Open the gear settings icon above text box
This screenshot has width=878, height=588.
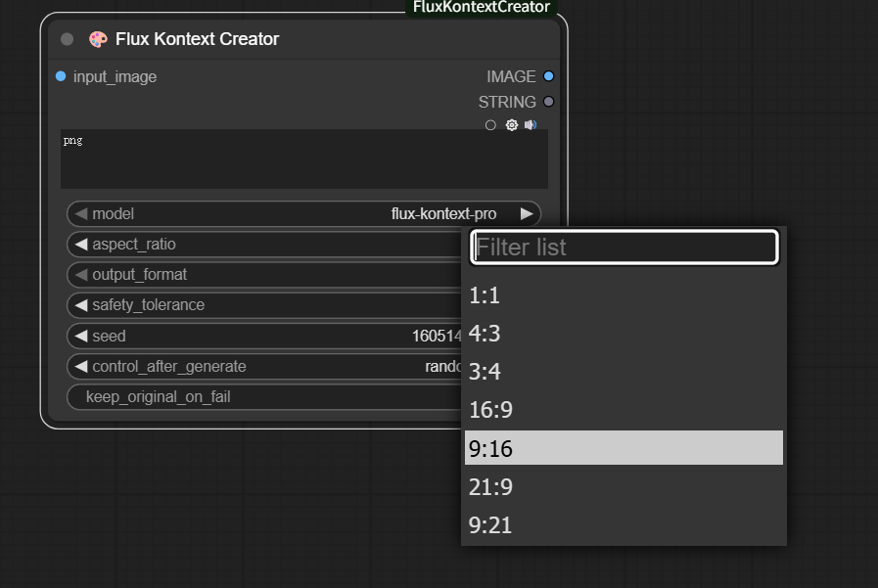511,125
